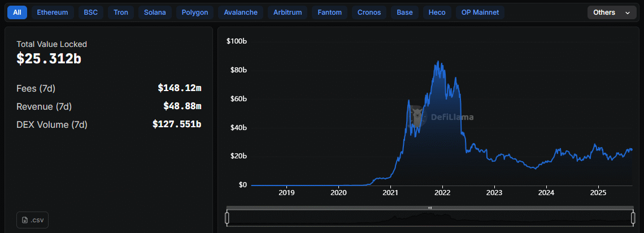Select the All chains tab
644x233 pixels.
(17, 12)
